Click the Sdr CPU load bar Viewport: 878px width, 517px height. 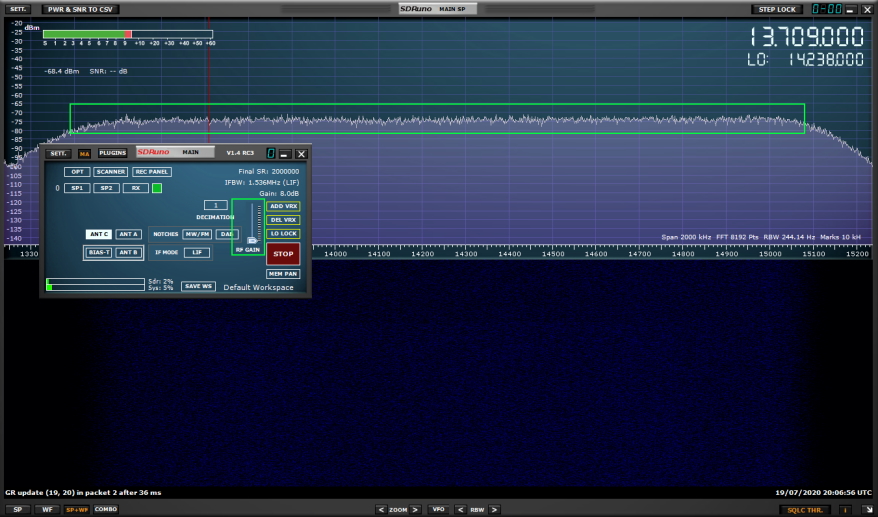tap(96, 281)
